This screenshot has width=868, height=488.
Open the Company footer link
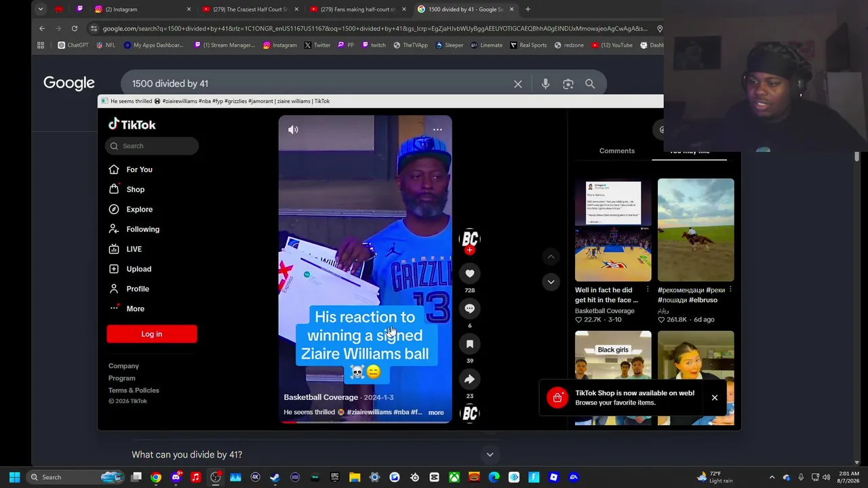(123, 366)
